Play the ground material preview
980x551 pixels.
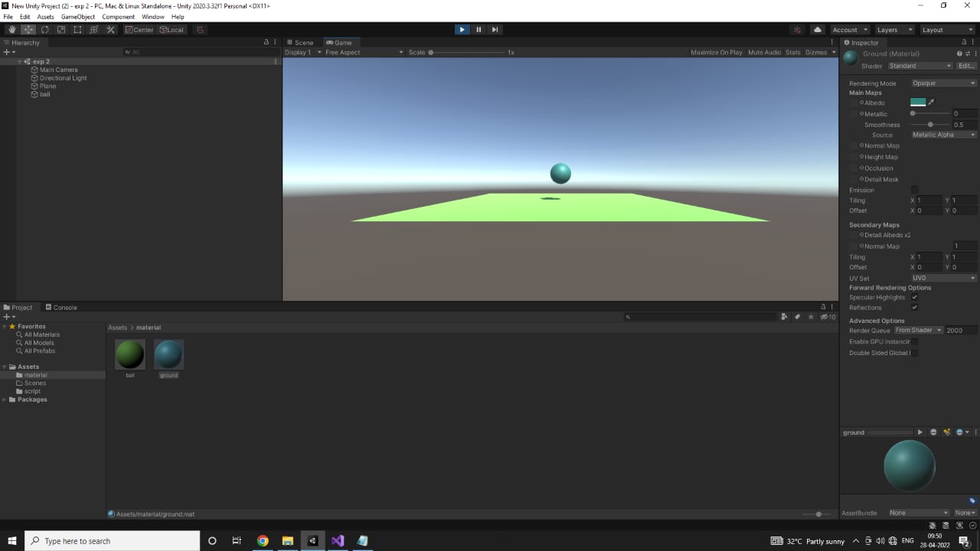pyautogui.click(x=920, y=432)
